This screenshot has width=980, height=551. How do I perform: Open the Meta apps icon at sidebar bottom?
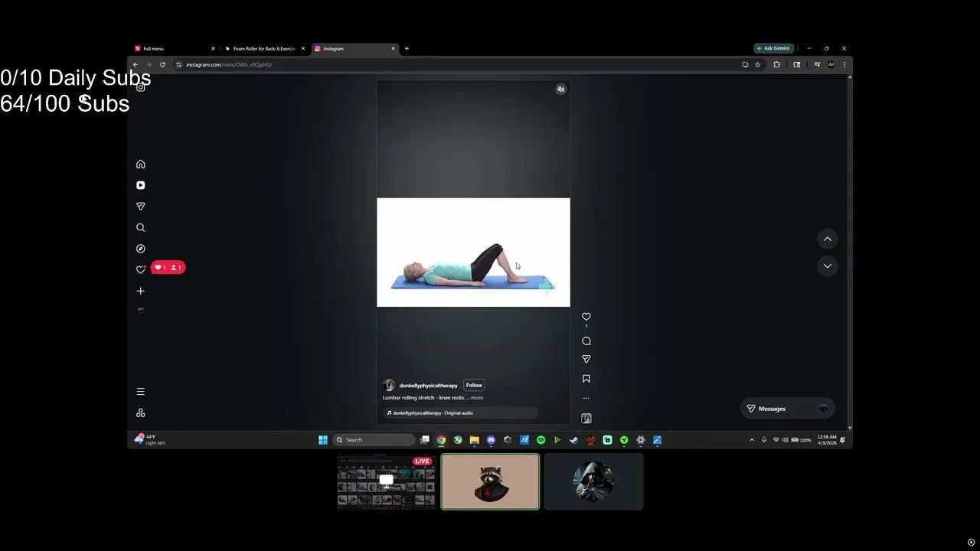pos(140,412)
